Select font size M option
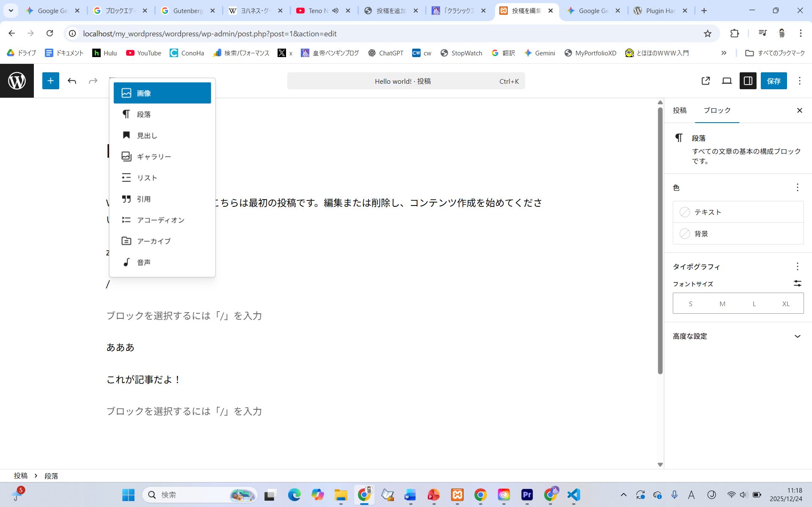Image resolution: width=812 pixels, height=507 pixels. pos(722,304)
